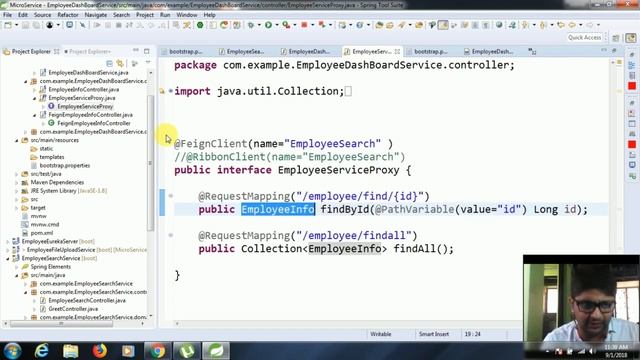Collapse FeignEmployeeInfoController.java tree node
Screen dimensions: 640x360
[x=35, y=115]
